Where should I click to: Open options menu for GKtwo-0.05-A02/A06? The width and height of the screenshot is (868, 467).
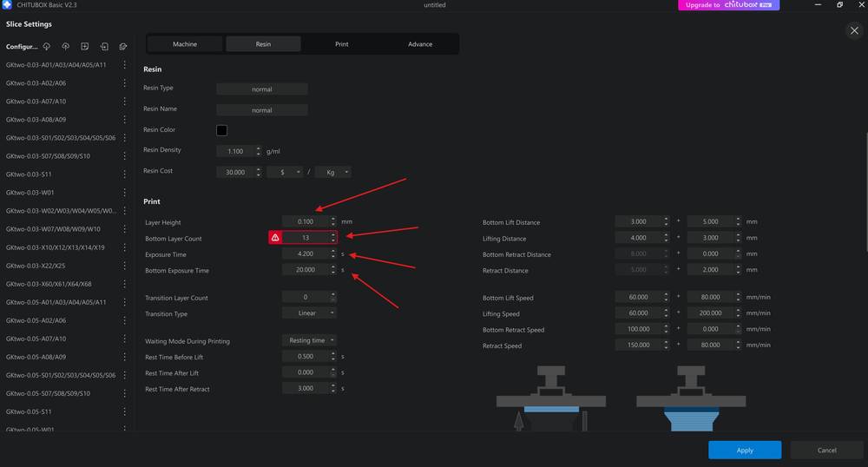click(124, 320)
